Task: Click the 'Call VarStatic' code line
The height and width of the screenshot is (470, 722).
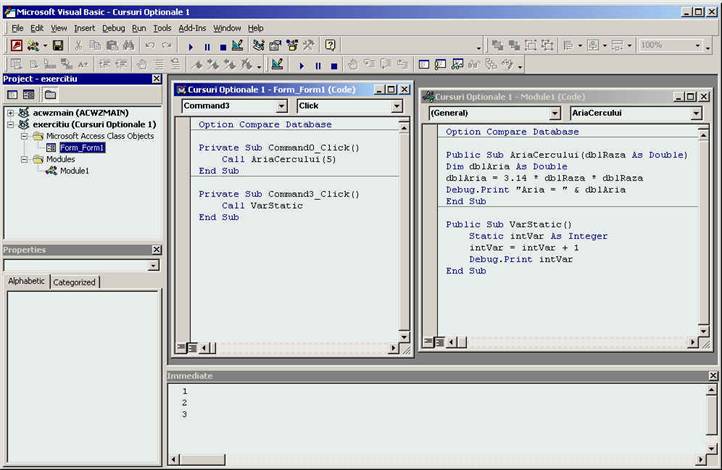Action: pos(262,206)
